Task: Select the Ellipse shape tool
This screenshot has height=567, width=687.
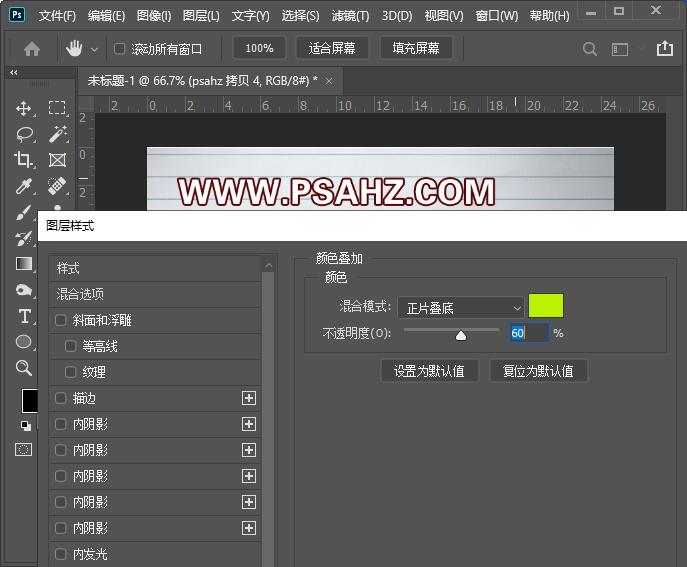Action: (x=24, y=342)
